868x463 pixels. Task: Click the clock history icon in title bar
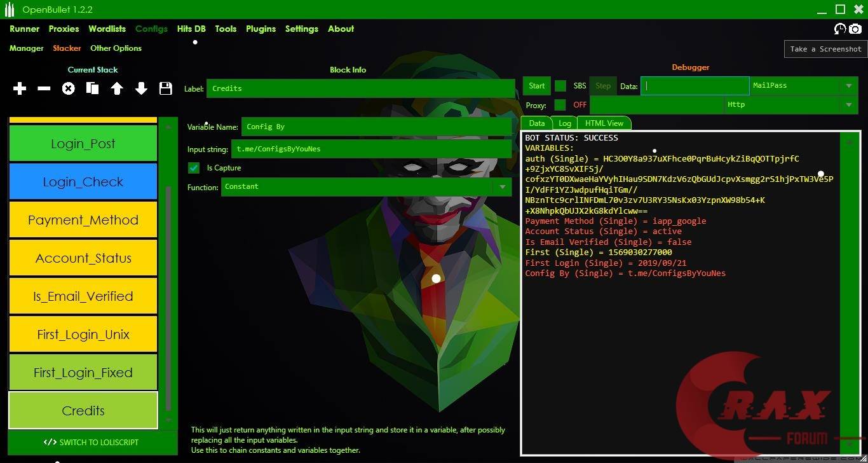(x=839, y=29)
